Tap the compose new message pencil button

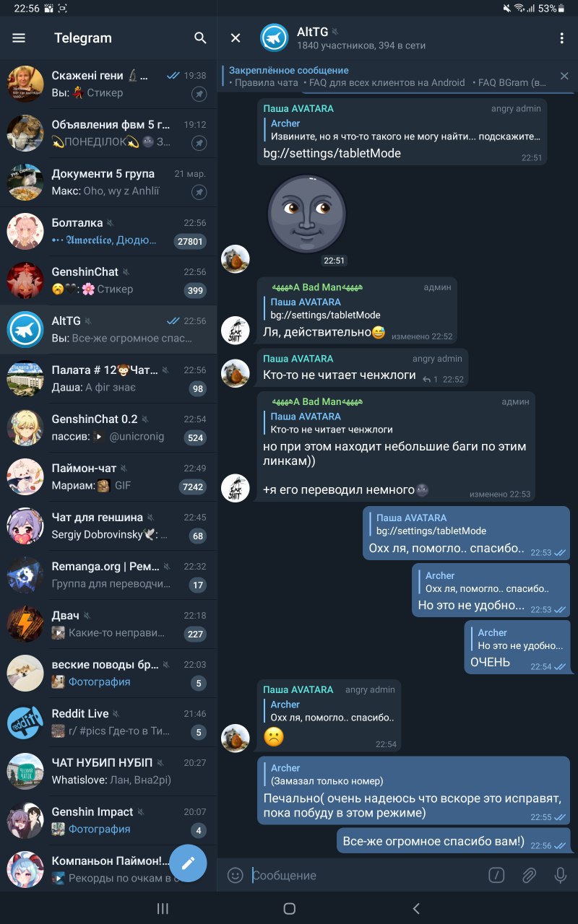(188, 863)
